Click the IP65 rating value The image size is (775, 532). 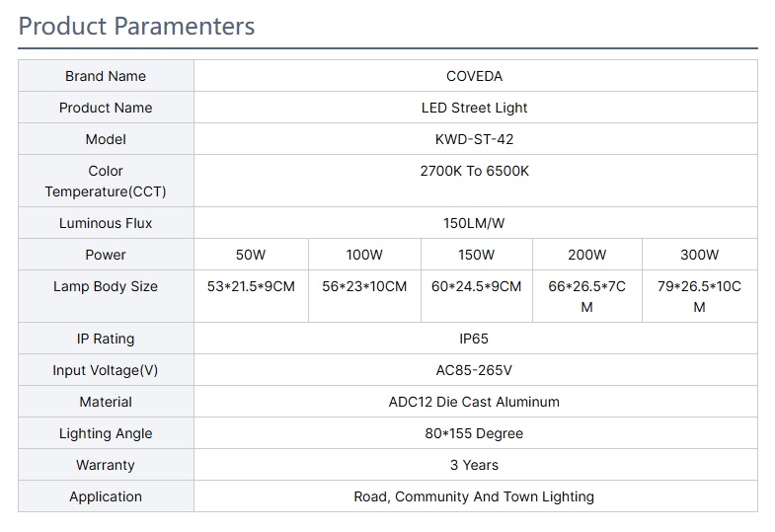(x=474, y=339)
